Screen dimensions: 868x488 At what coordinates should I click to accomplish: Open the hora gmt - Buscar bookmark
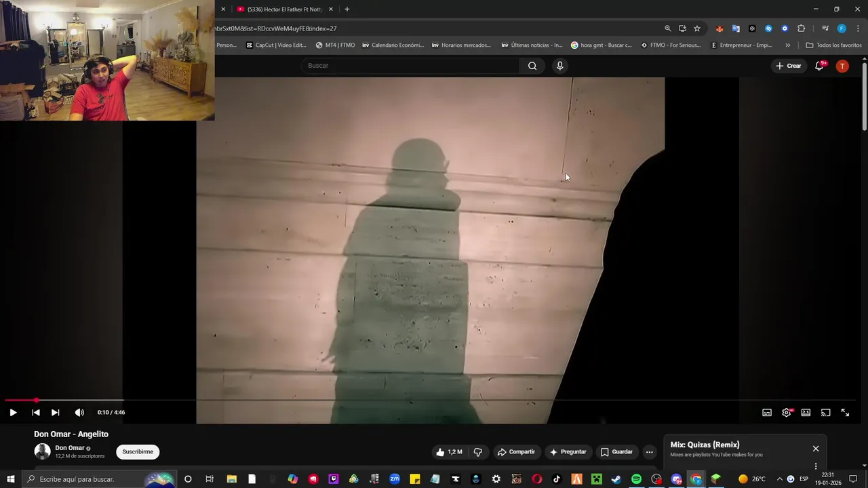(x=601, y=45)
